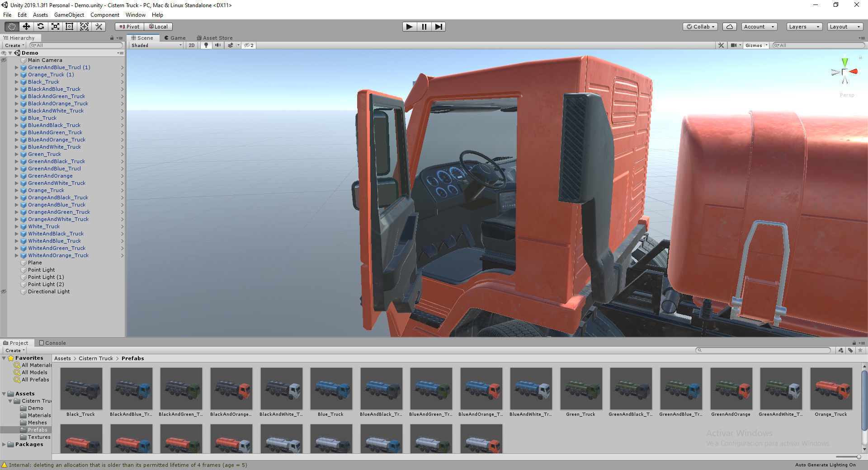Click the Pause button

[424, 27]
